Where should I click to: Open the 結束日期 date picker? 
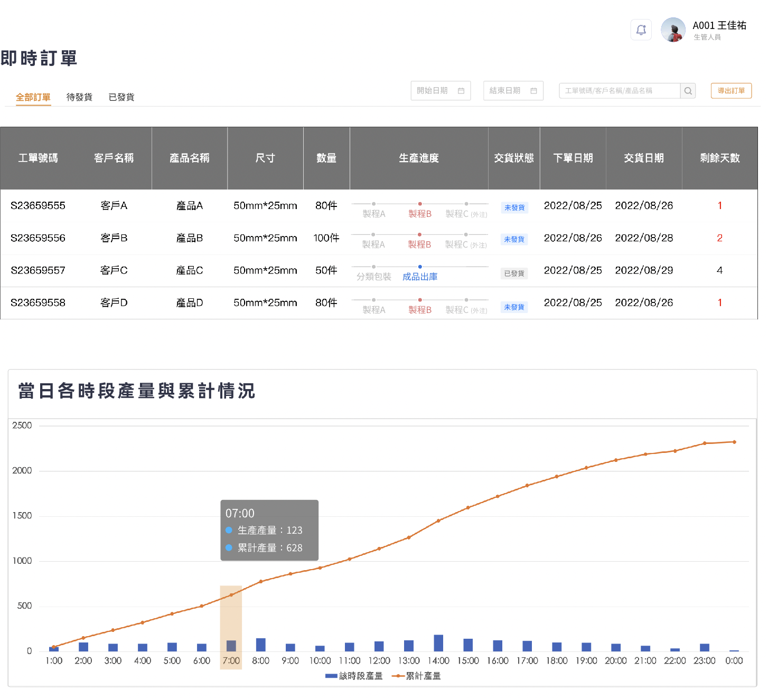505,91
